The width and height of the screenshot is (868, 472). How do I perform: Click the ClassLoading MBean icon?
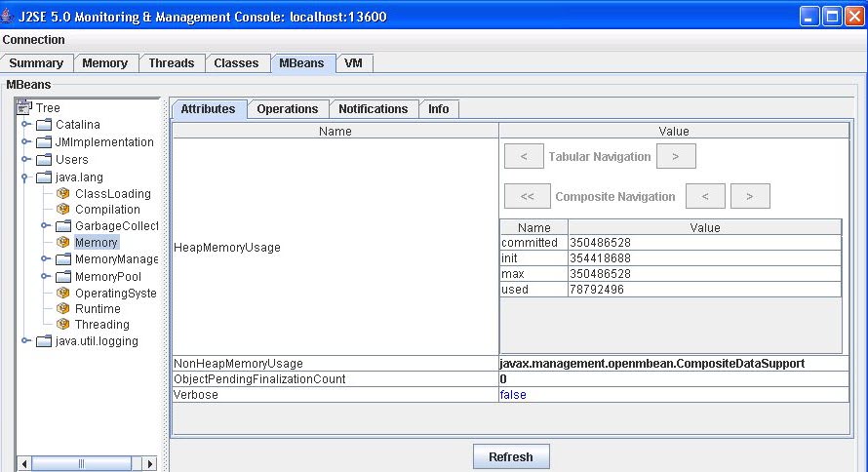[63, 193]
